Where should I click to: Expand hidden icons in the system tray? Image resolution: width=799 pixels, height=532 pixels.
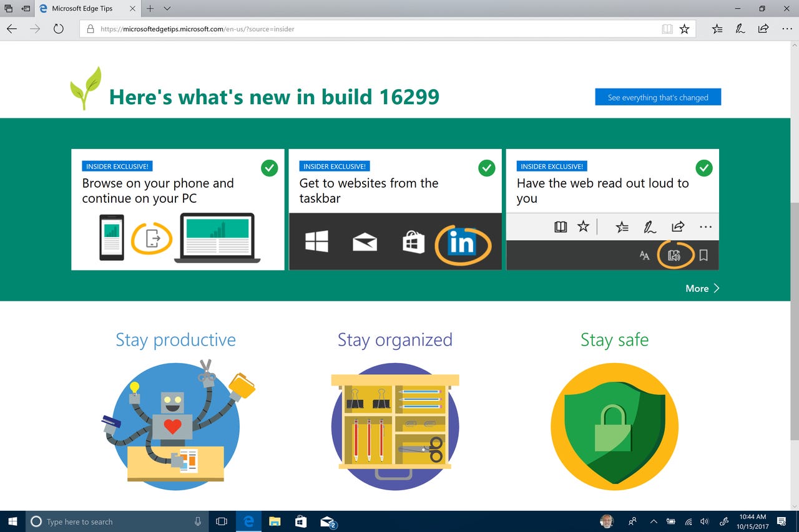pyautogui.click(x=653, y=521)
